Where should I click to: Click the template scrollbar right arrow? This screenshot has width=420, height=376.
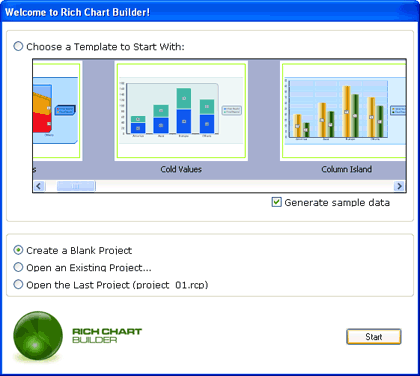click(399, 186)
